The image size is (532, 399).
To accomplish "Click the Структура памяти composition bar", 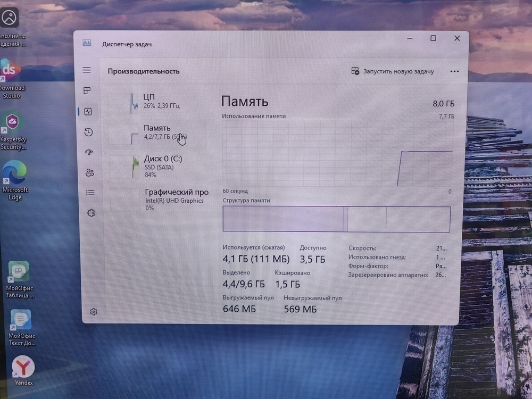I will [336, 219].
